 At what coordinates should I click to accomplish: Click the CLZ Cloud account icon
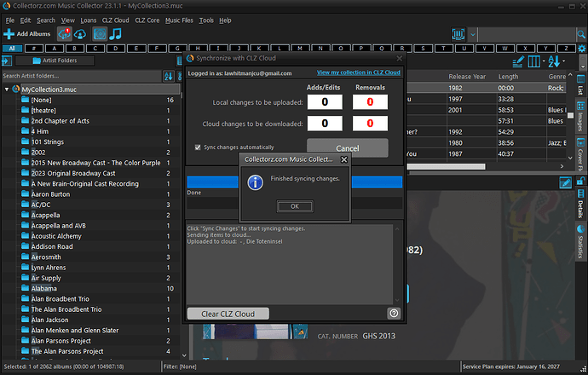tap(80, 34)
